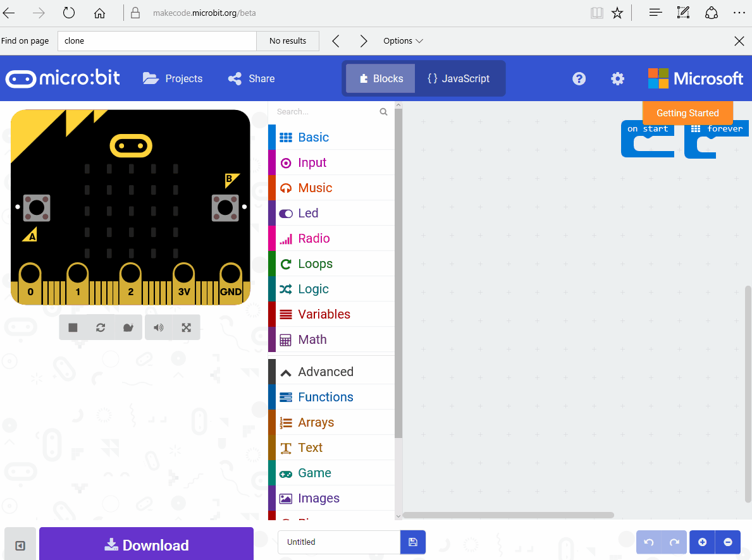The height and width of the screenshot is (560, 752).
Task: Enter fullscreen simulator mode
Action: tap(186, 327)
